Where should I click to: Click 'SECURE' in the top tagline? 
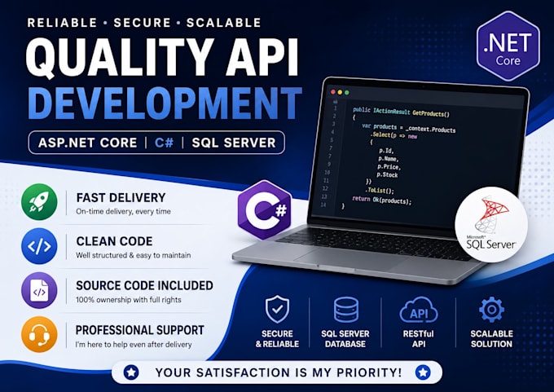pyautogui.click(x=142, y=23)
